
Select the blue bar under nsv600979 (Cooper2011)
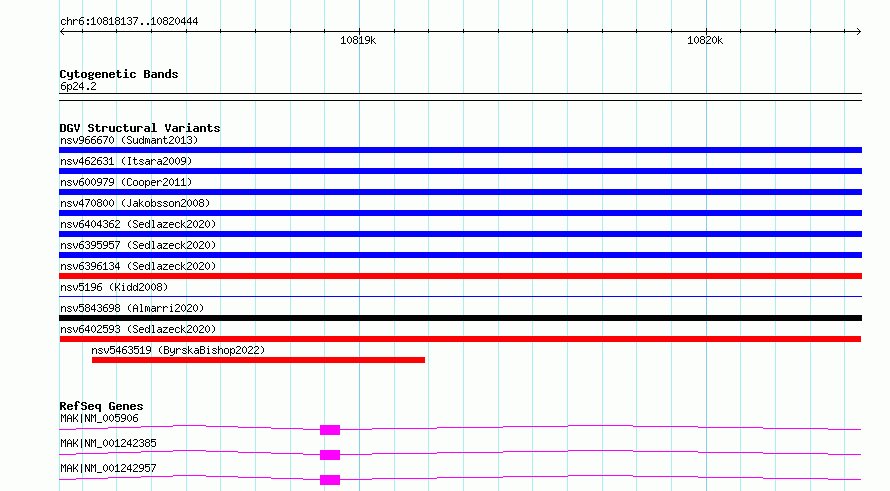coord(460,192)
